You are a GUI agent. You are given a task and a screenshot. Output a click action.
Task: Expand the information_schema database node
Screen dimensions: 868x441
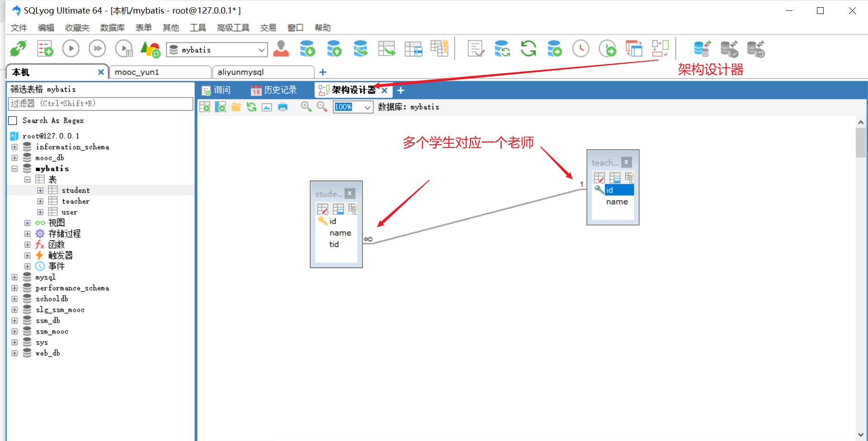point(14,147)
